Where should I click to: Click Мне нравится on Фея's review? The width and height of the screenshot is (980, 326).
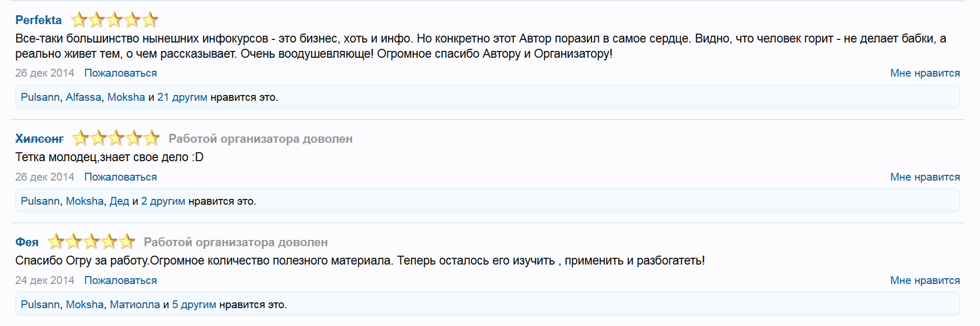tap(924, 280)
